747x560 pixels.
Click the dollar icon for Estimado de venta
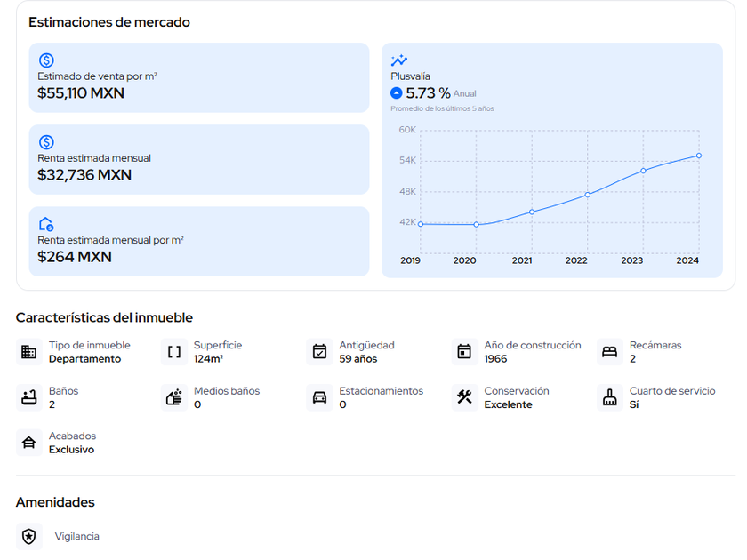tap(46, 60)
